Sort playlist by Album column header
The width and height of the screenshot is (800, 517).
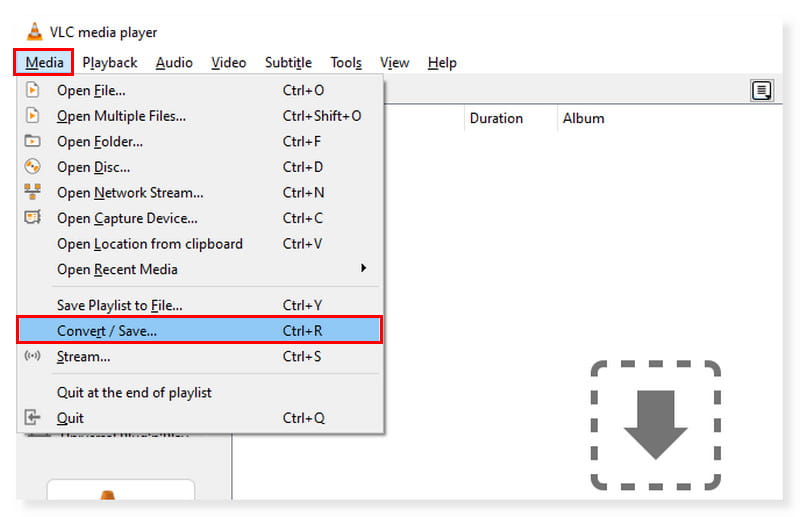pyautogui.click(x=583, y=118)
